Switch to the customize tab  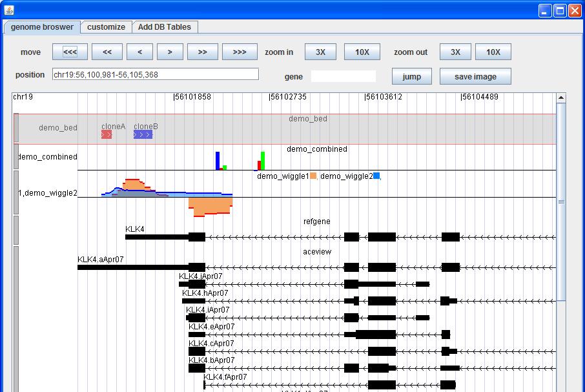107,27
